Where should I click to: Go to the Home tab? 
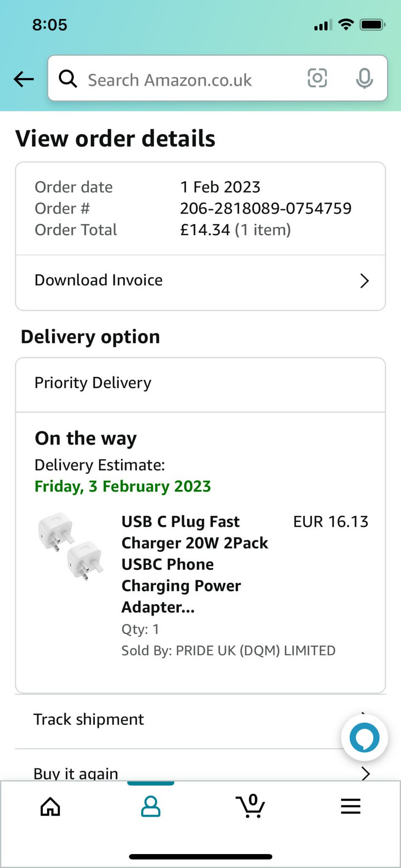(x=50, y=806)
